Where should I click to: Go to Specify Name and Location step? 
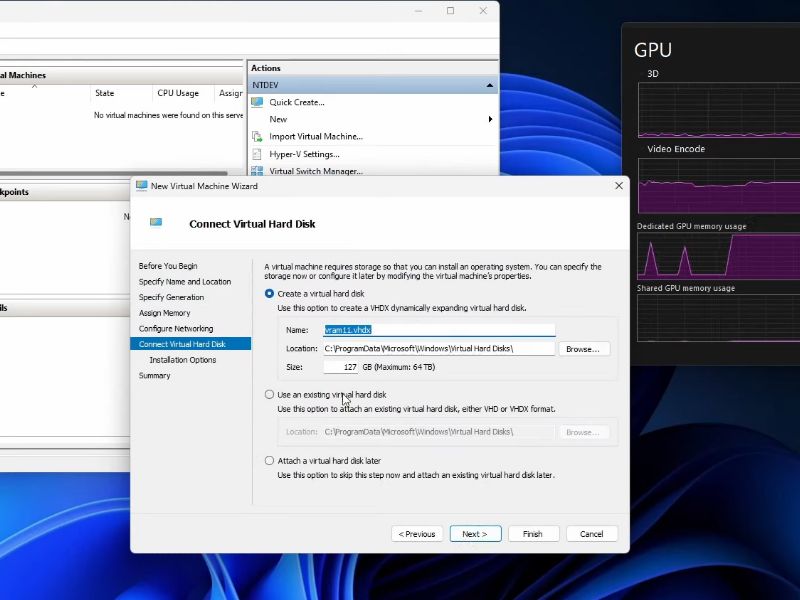pos(185,282)
